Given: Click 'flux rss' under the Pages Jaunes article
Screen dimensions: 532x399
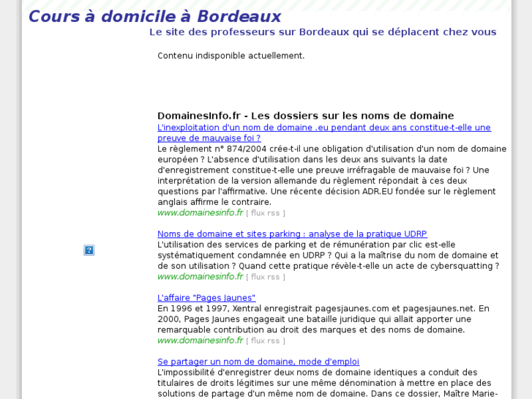Looking at the screenshot, I should pyautogui.click(x=266, y=341).
